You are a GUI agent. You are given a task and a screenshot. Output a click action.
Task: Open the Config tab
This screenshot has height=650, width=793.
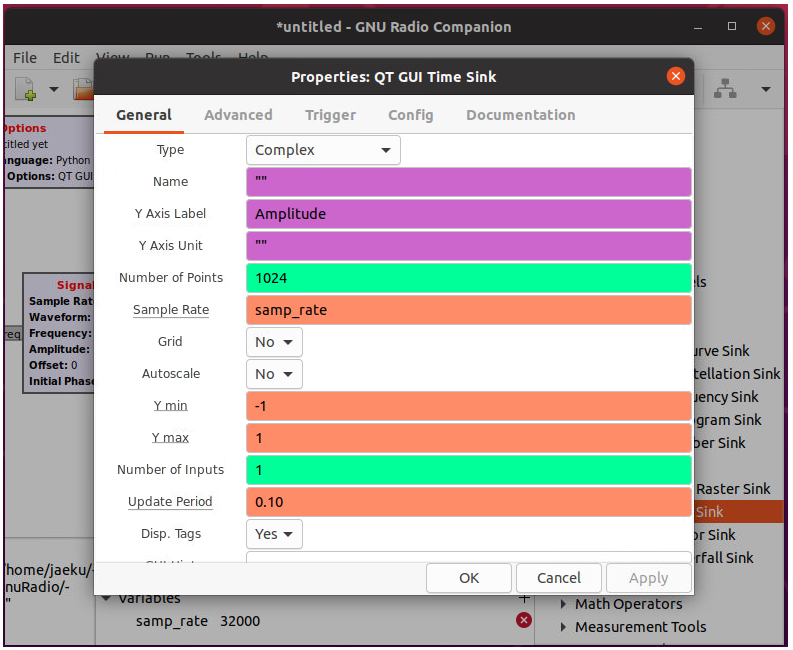(411, 115)
